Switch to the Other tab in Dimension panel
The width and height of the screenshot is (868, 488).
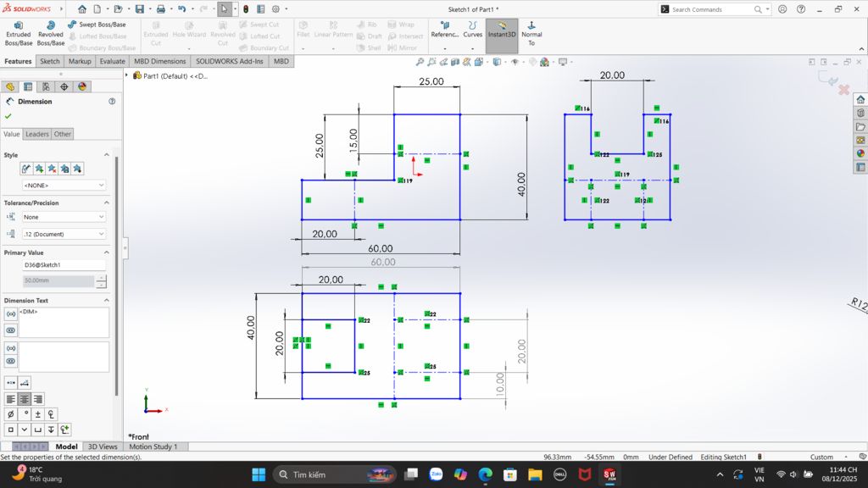[63, 134]
